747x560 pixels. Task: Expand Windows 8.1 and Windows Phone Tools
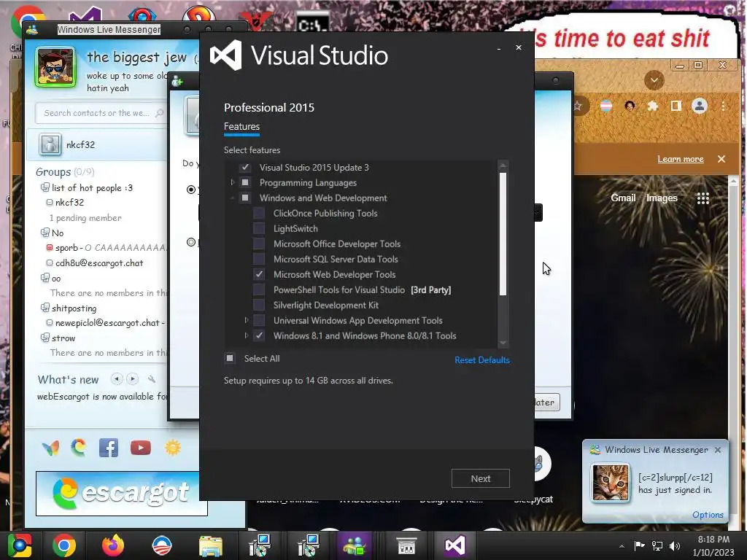[x=247, y=335]
